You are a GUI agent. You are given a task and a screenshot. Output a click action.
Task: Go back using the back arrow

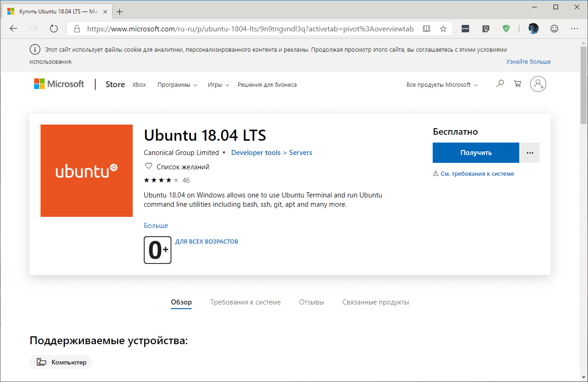tap(13, 28)
